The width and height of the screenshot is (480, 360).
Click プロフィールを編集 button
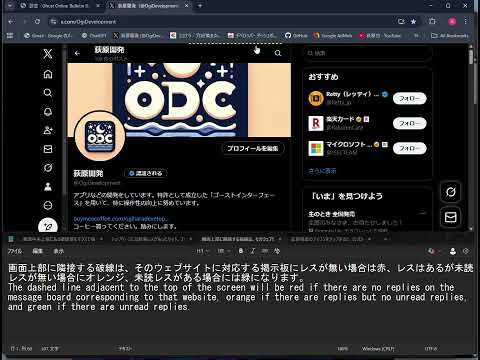click(x=253, y=148)
